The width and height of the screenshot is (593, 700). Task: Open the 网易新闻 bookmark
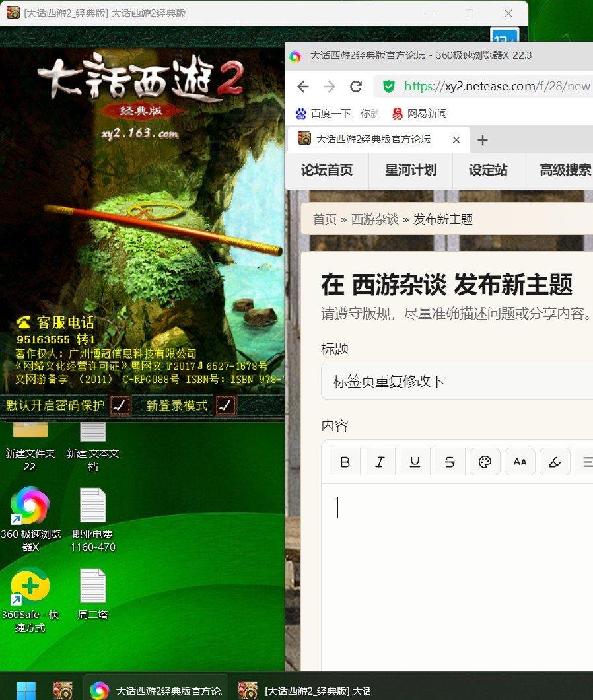pos(420,114)
